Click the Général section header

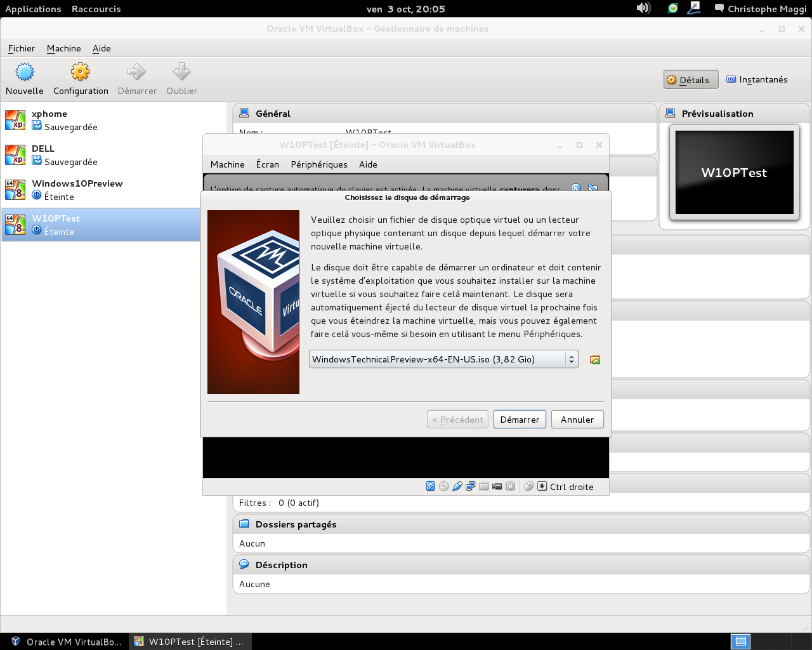pyautogui.click(x=445, y=114)
